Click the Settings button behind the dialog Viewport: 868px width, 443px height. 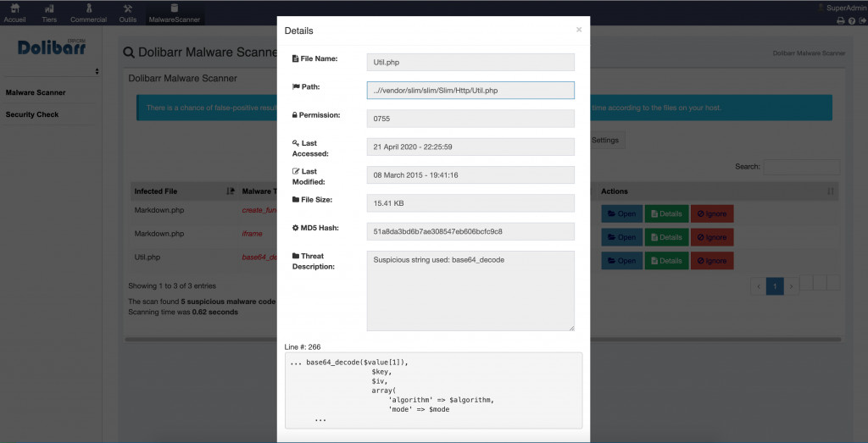(x=605, y=140)
